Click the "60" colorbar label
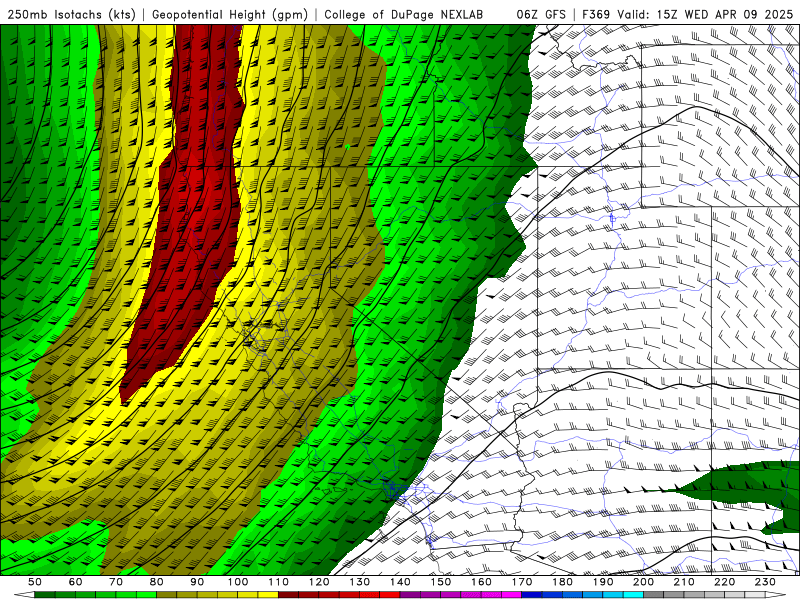Screen dimensions: 800x600 pyautogui.click(x=76, y=582)
